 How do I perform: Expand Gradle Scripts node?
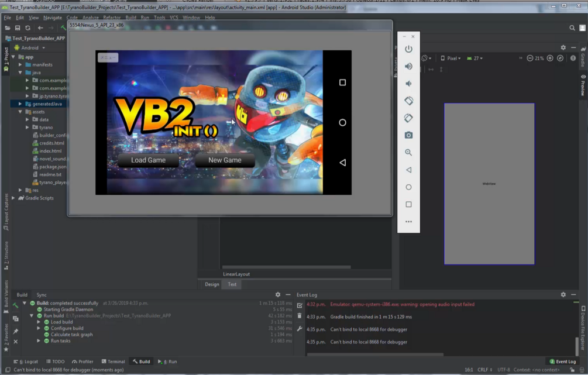13,198
